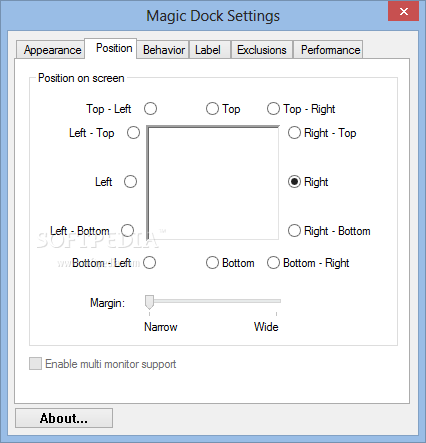Open the About... dialog button
This screenshot has width=426, height=443.
click(x=64, y=418)
